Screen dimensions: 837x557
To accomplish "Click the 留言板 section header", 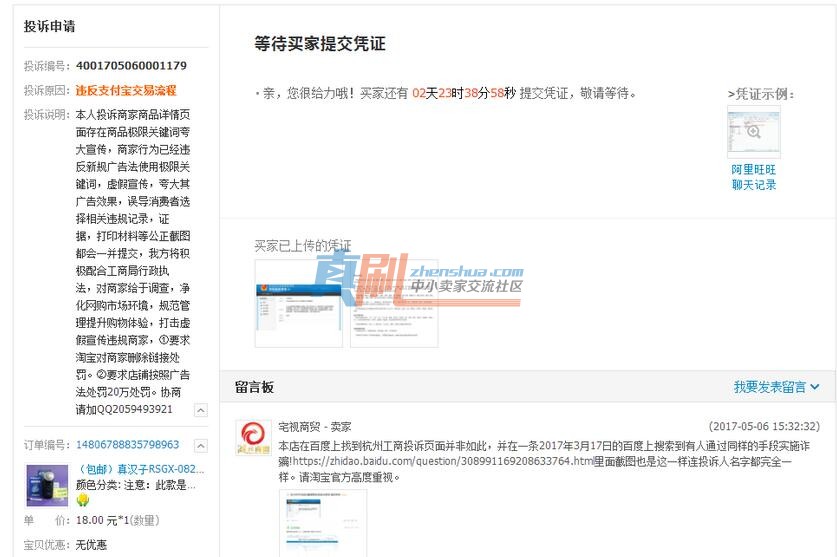I will [255, 387].
